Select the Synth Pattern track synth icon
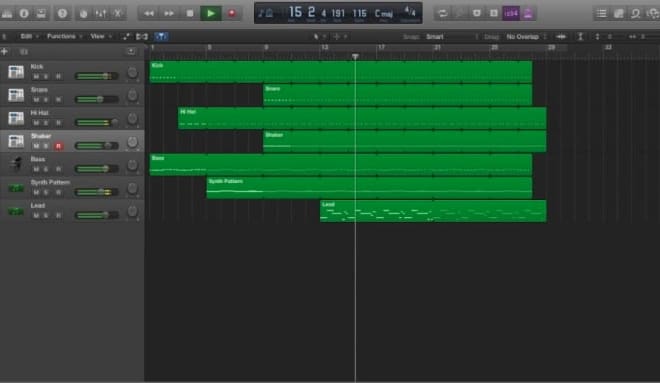The image size is (660, 383). [16, 188]
